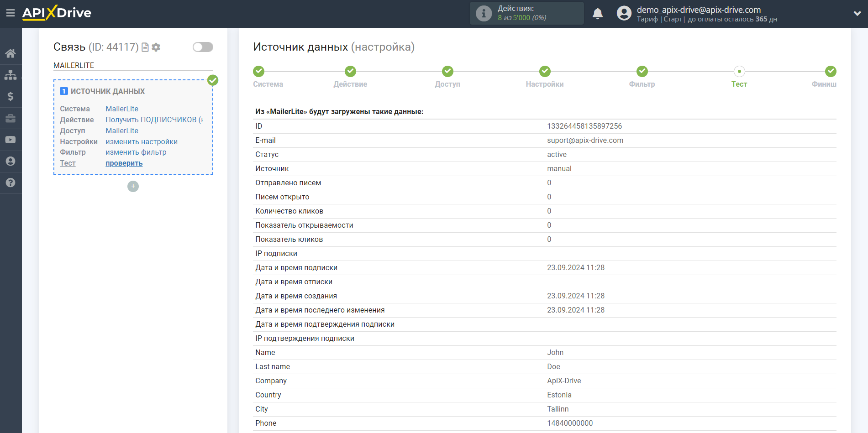This screenshot has width=868, height=433.
Task: Click the Действия counter 8 из 5'000
Action: 522,18
